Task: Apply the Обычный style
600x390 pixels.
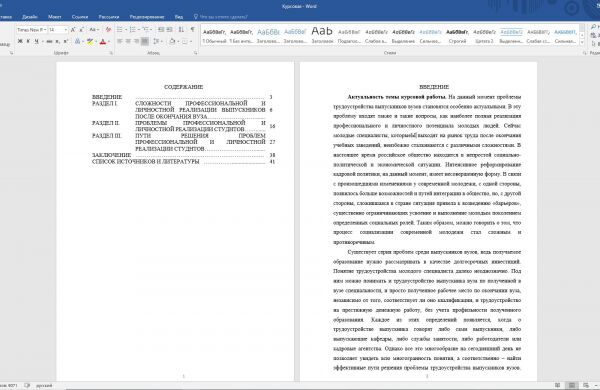Action: (214, 36)
